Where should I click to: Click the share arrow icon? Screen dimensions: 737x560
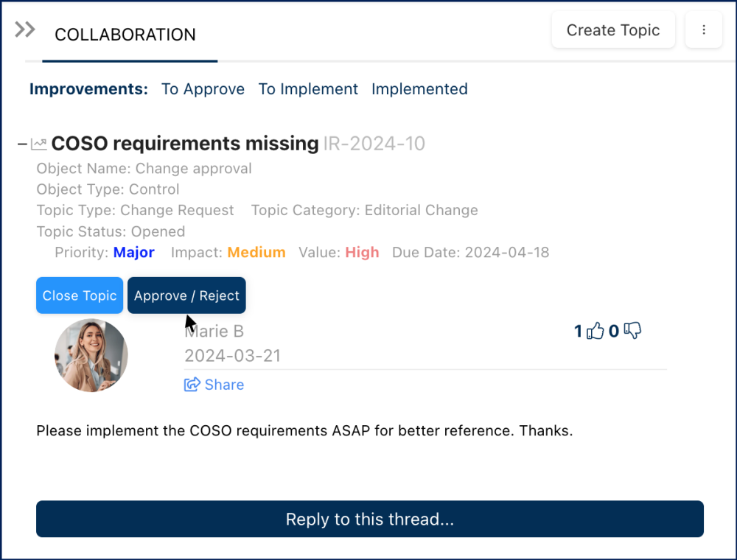(x=192, y=385)
